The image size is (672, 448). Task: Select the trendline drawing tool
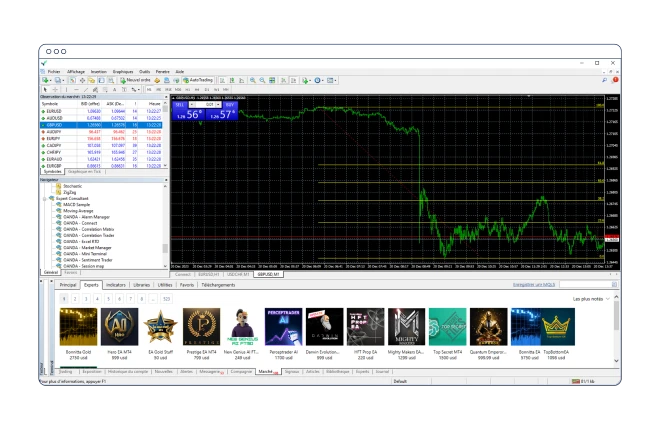[86, 90]
